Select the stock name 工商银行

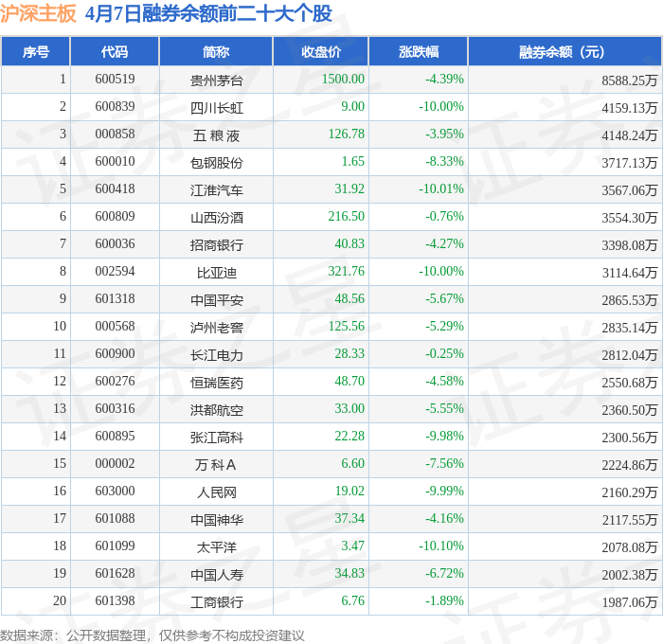click(x=217, y=602)
